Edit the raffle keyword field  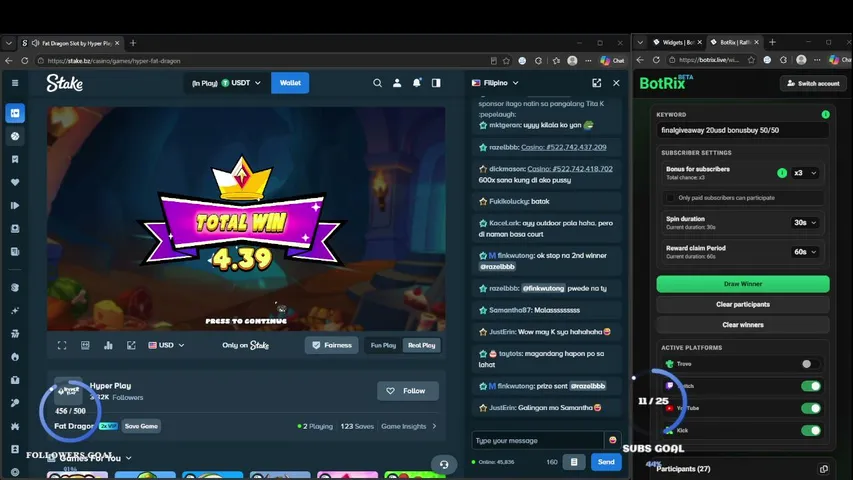(743, 130)
